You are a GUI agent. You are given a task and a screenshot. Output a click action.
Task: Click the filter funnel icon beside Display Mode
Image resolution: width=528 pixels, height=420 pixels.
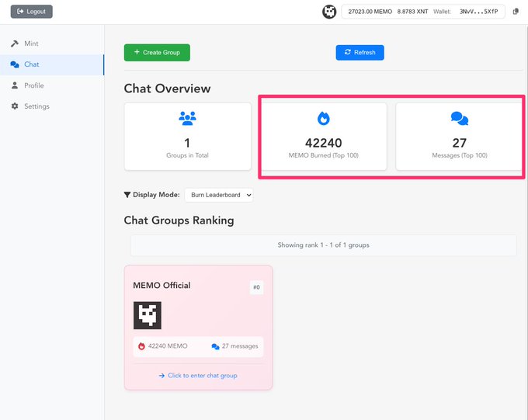tap(127, 195)
